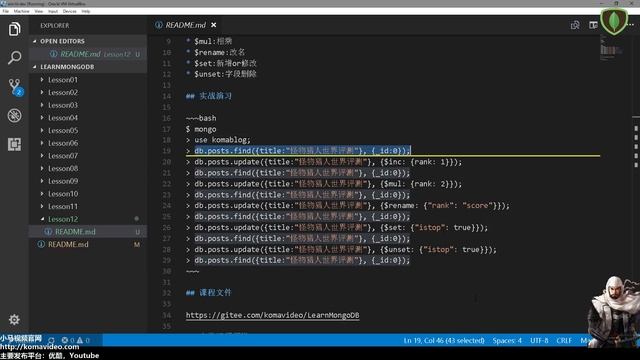Open the Debug view in activity bar
Screen dimensions: 640x360
tap(14, 116)
